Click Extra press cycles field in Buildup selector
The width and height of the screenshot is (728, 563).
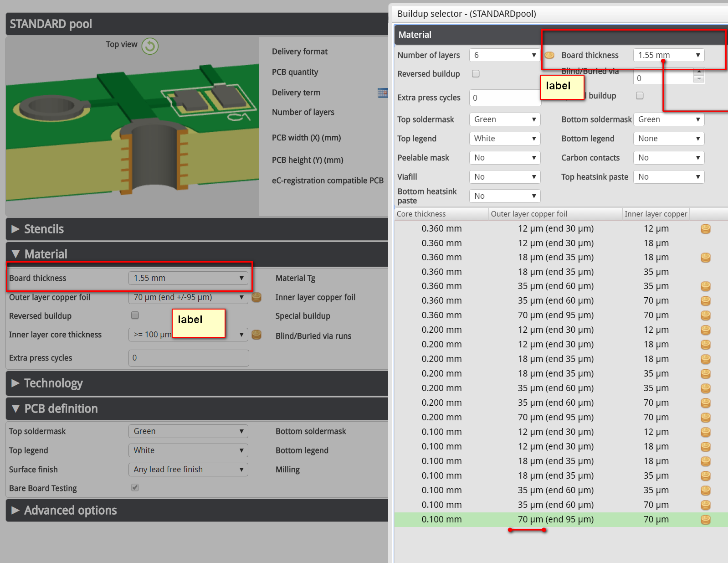point(505,98)
